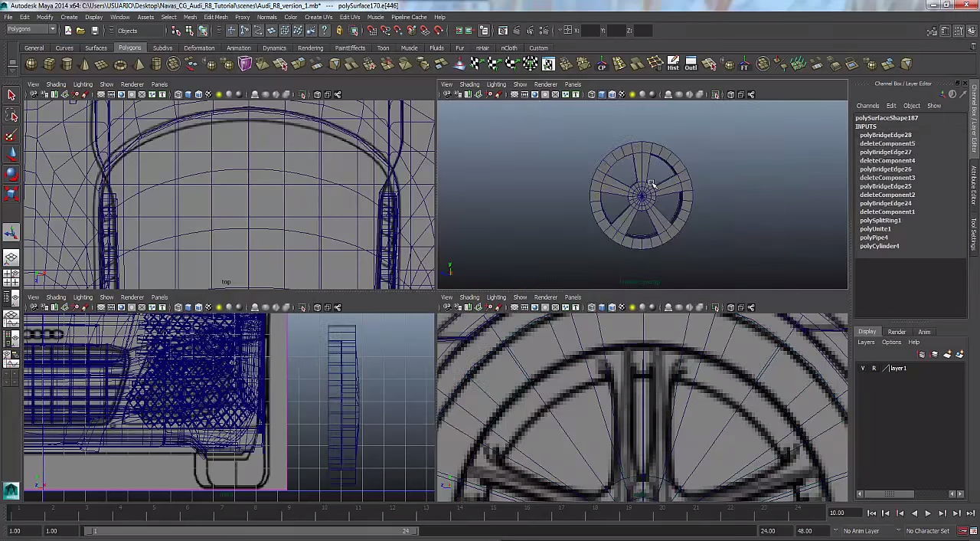
Task: Click the CP center pivot shelf icon
Action: click(x=602, y=64)
